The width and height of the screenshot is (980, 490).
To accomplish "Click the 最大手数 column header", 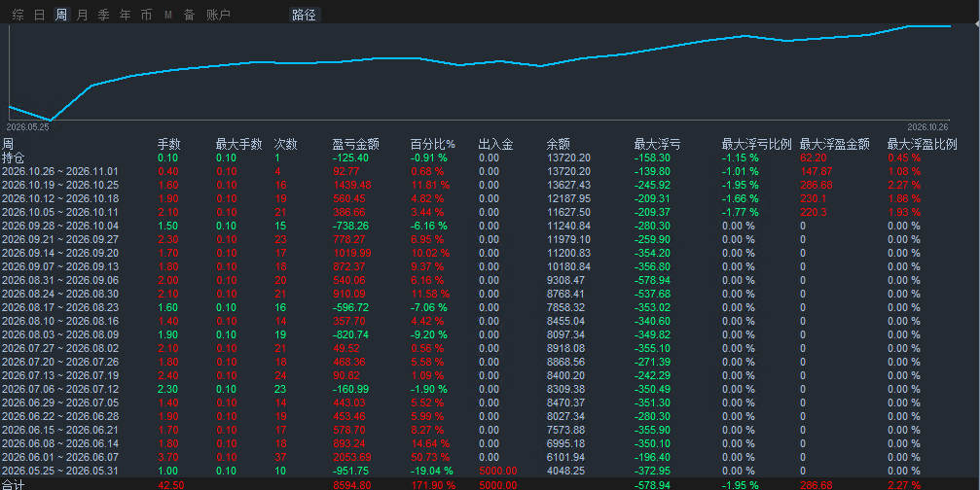I will point(239,144).
